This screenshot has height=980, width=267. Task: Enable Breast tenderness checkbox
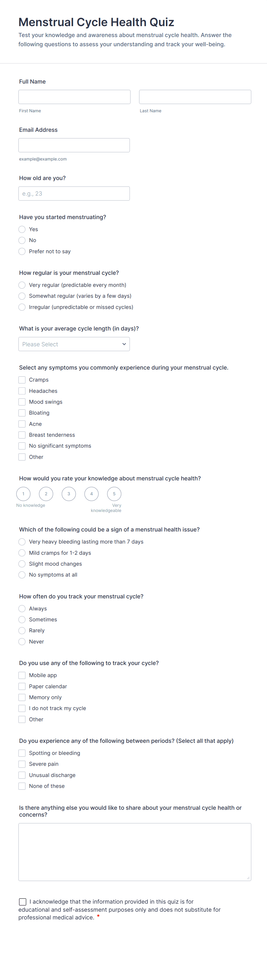22,435
